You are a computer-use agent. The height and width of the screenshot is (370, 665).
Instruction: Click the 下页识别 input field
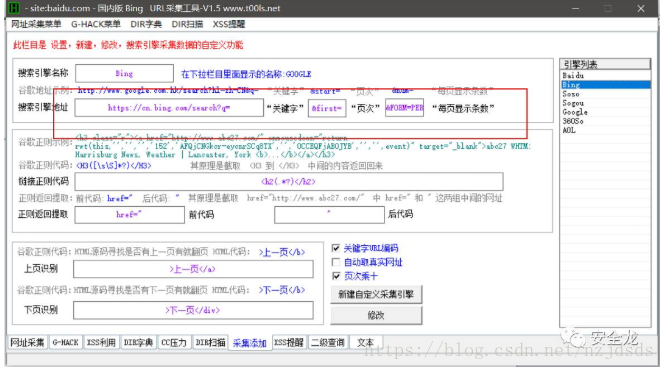[x=193, y=310]
